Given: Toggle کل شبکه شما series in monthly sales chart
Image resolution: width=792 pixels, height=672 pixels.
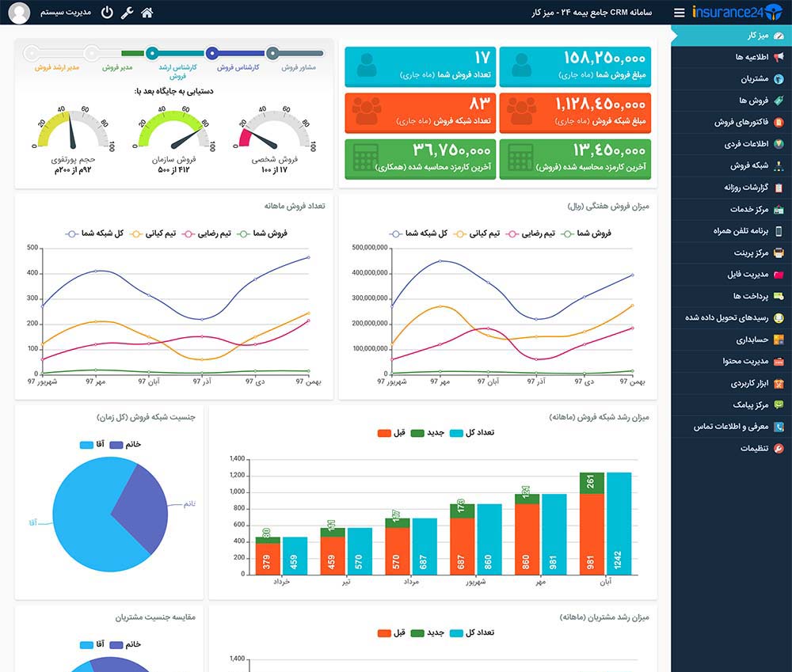Looking at the screenshot, I should (x=94, y=233).
